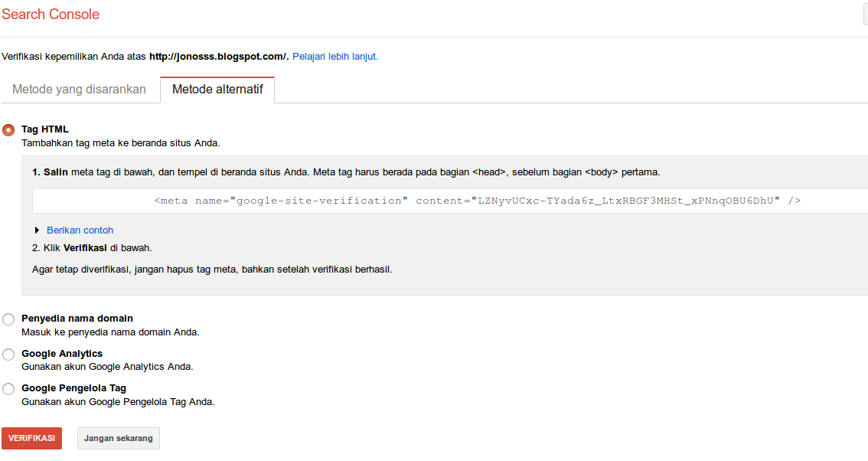Click the Search Console title logo
Screen dimensions: 868x461
[x=51, y=15]
